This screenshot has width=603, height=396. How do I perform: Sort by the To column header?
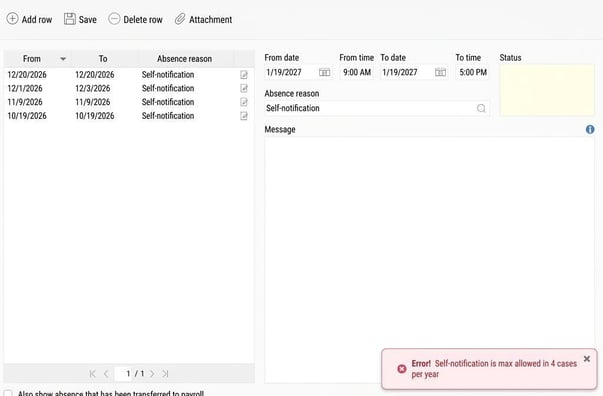(x=103, y=59)
